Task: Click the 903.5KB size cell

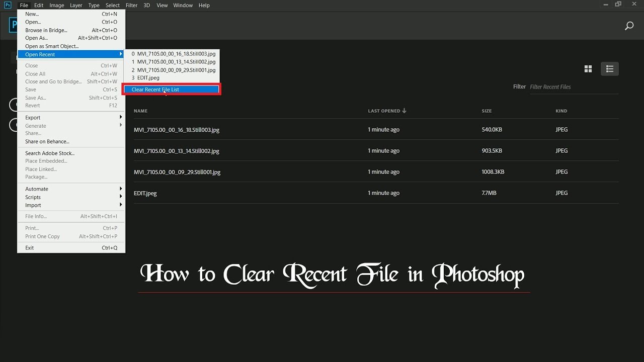Action: pyautogui.click(x=492, y=151)
